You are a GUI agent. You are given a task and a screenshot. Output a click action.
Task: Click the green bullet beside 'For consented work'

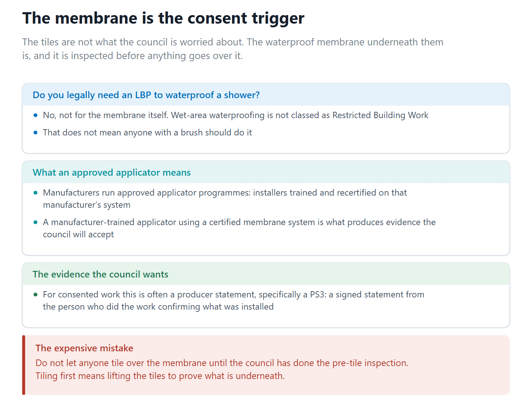tap(35, 294)
